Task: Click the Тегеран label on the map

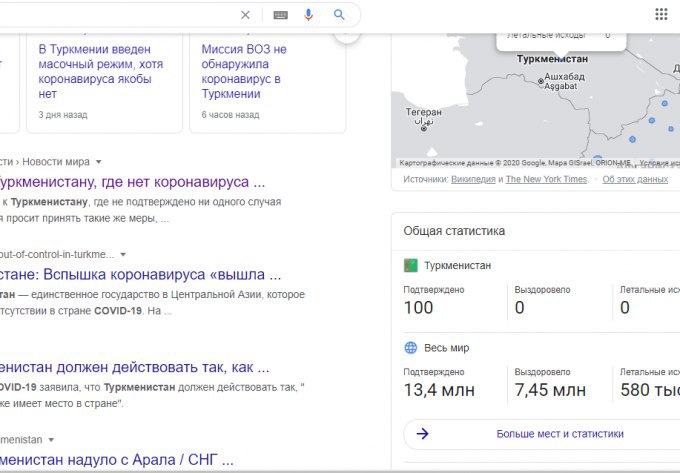Action: pos(424,112)
